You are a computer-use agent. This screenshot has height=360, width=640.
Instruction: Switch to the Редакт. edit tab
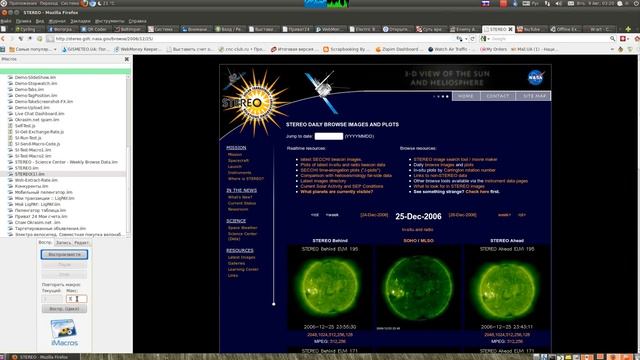[81, 243]
